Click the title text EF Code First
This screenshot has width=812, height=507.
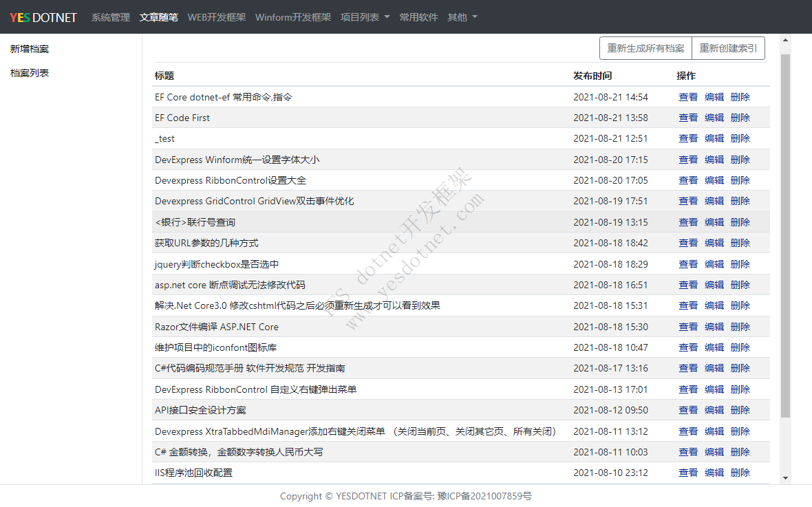point(182,118)
